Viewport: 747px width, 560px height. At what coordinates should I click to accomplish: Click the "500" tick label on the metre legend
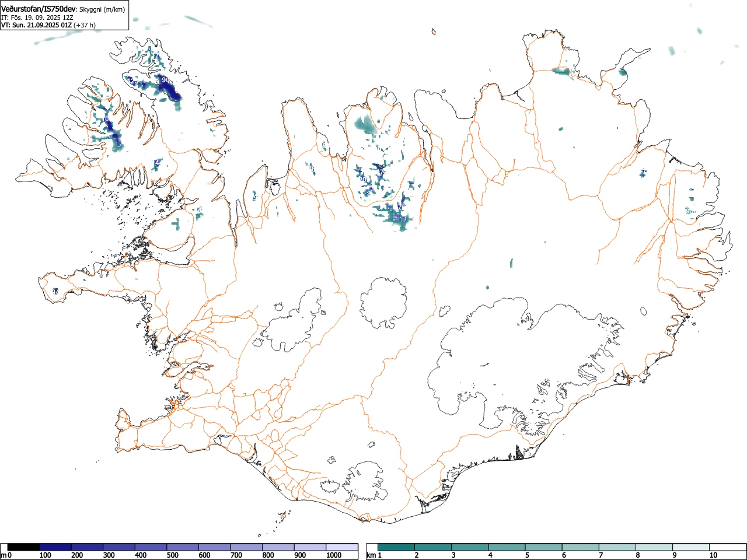coord(173,555)
